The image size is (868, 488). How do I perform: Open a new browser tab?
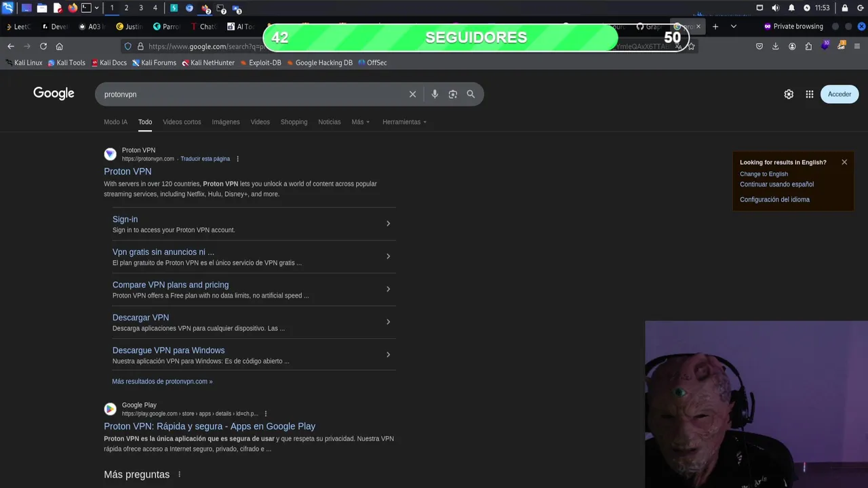click(x=715, y=26)
